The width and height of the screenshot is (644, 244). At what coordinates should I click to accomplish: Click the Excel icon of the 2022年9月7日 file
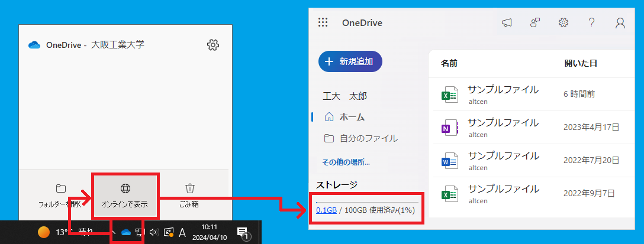(450, 194)
